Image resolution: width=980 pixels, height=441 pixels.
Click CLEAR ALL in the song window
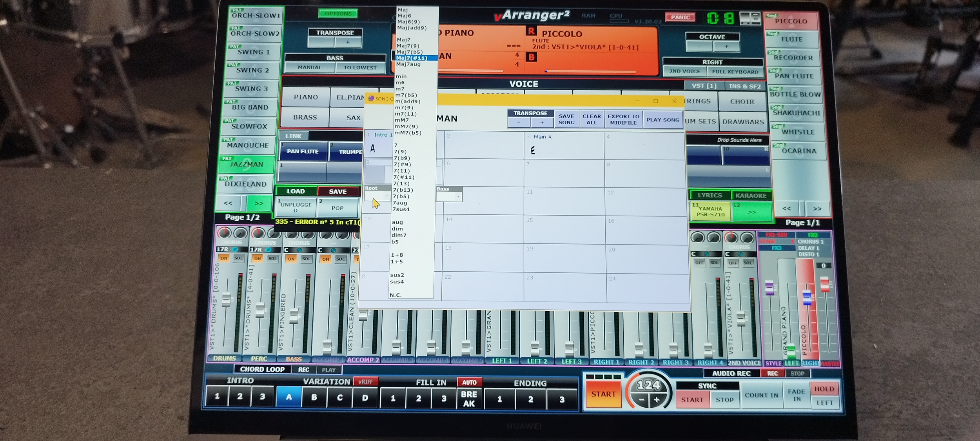592,119
